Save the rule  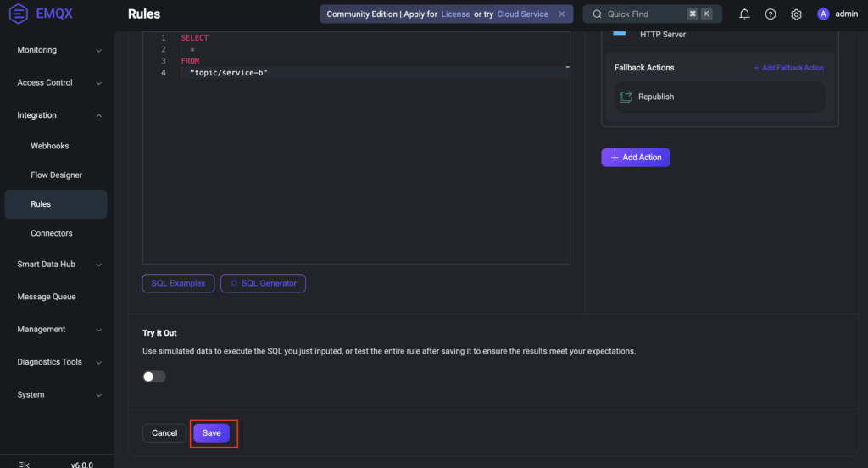click(211, 433)
